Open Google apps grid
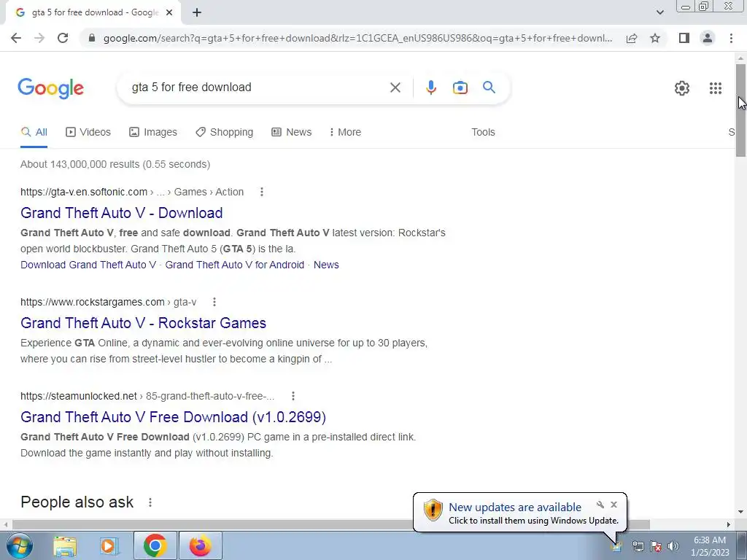747x560 pixels. 716,88
